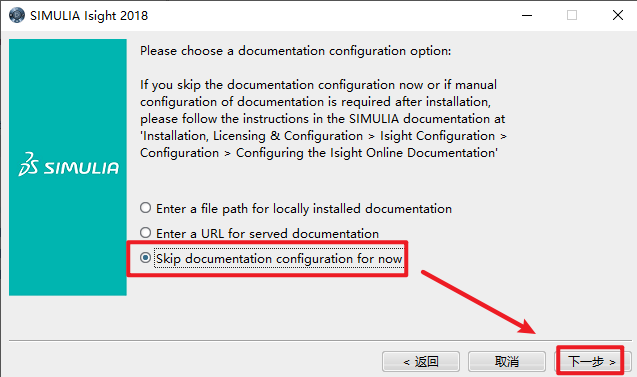Select the URL for served documentation radio button
637x377 pixels.
coord(145,233)
